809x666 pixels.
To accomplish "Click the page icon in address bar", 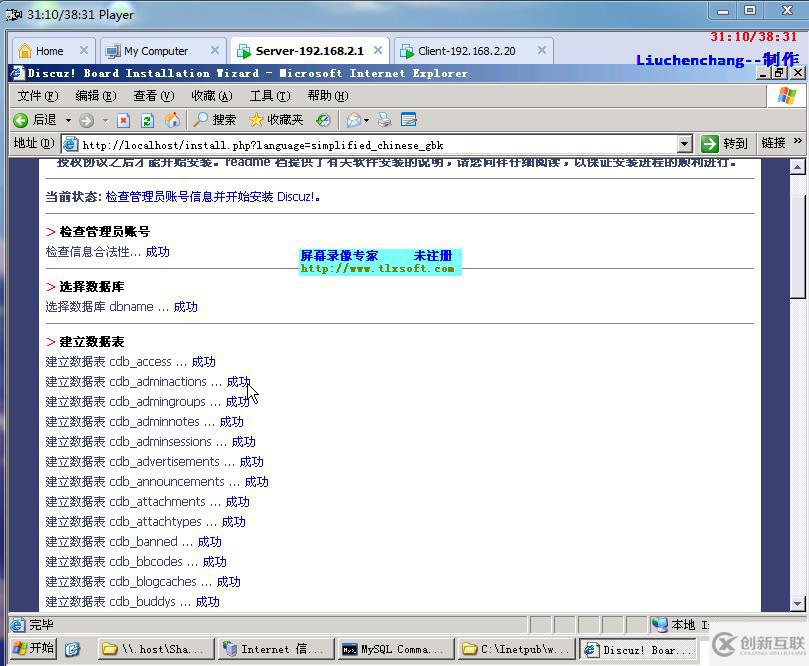I will click(x=71, y=144).
